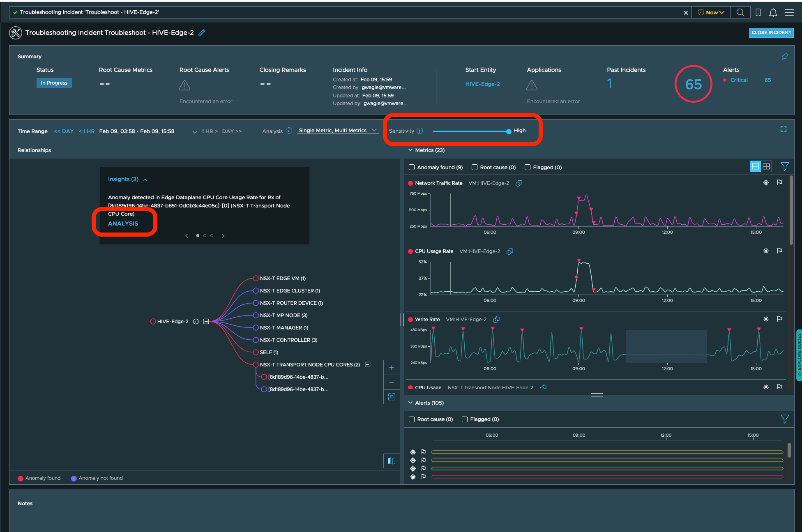Screen dimensions: 802x532
Task: Flag the Network Traffic Rate metric
Action: coord(779,183)
